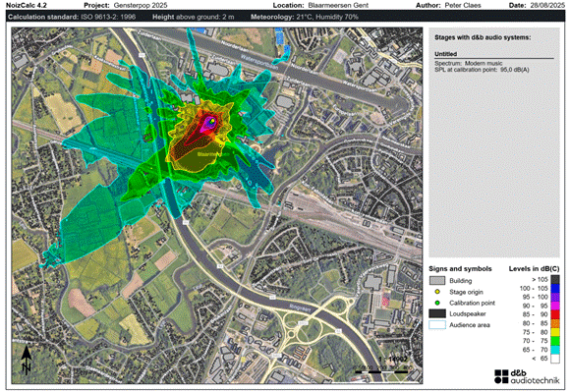Screen dimensions: 570x392
Task: Click the 'Untitled' stage name
Action: point(445,54)
